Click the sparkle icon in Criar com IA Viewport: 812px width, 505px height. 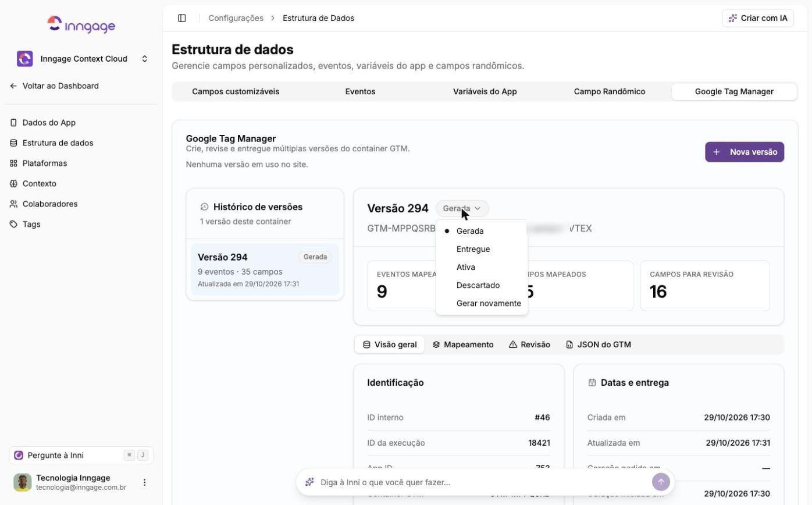click(733, 18)
